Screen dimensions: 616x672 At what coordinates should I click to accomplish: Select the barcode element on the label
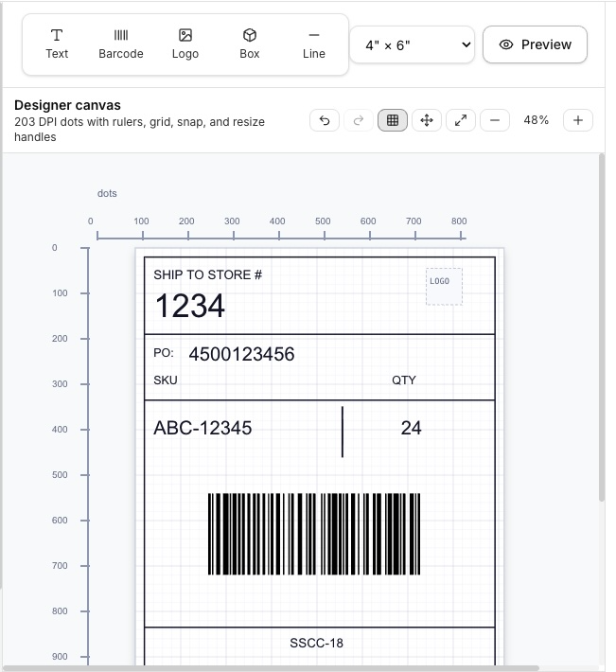[x=314, y=534]
